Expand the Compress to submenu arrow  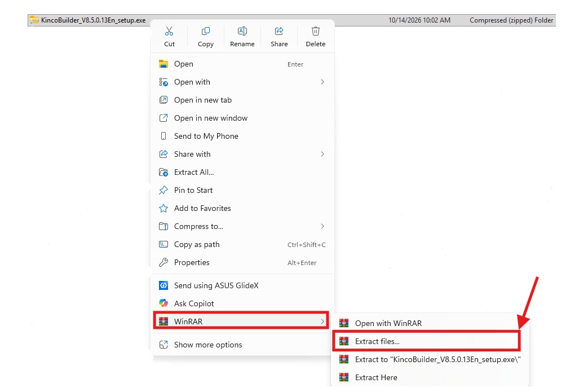tap(322, 226)
